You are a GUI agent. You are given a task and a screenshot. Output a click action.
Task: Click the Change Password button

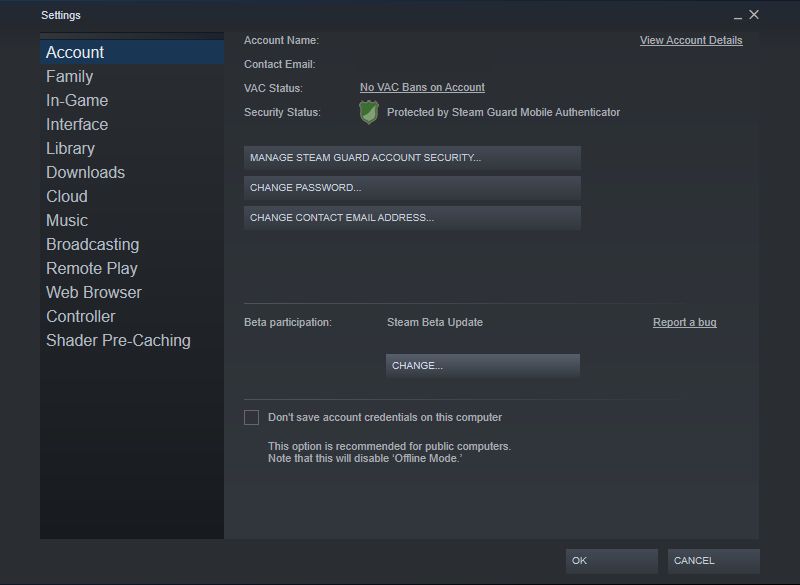point(412,188)
